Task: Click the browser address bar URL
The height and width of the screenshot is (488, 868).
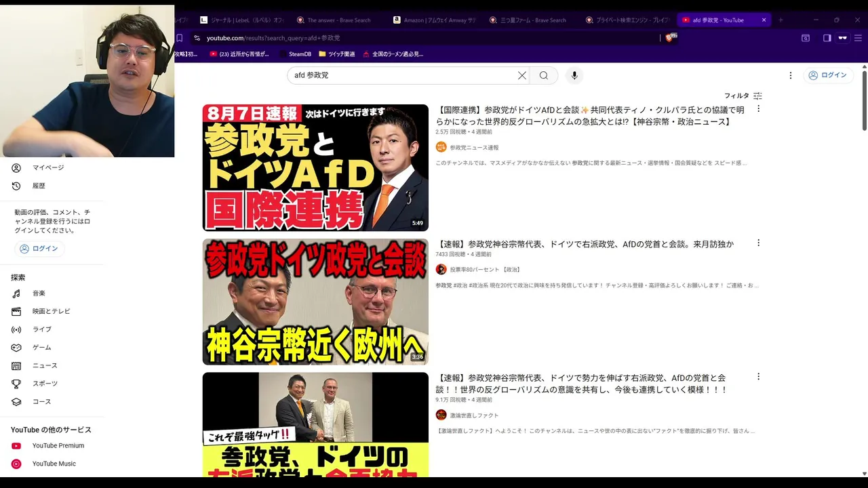Action: pyautogui.click(x=273, y=38)
